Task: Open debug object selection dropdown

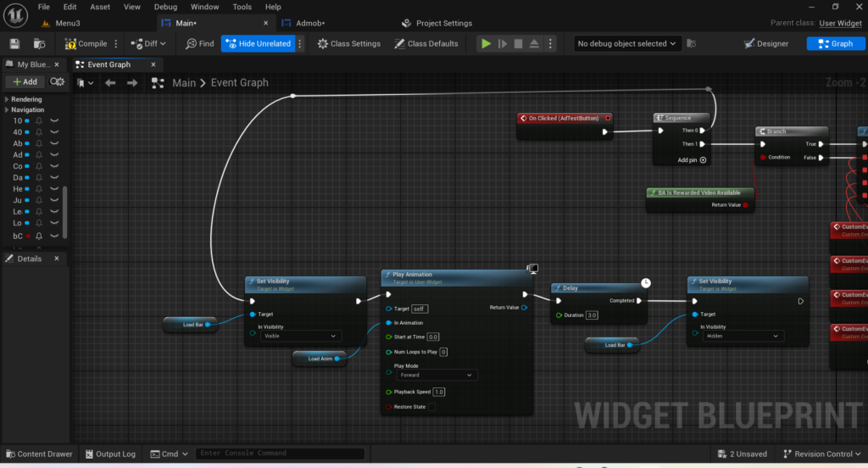Action: 626,44
